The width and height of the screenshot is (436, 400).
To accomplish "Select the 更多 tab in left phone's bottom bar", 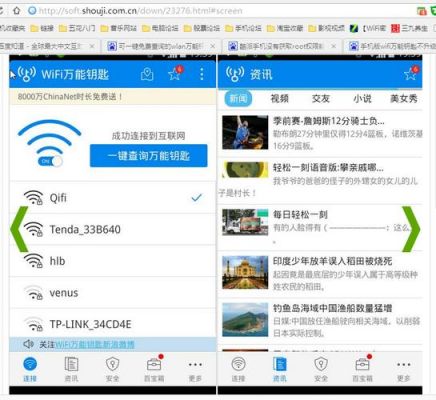I will pos(195,369).
